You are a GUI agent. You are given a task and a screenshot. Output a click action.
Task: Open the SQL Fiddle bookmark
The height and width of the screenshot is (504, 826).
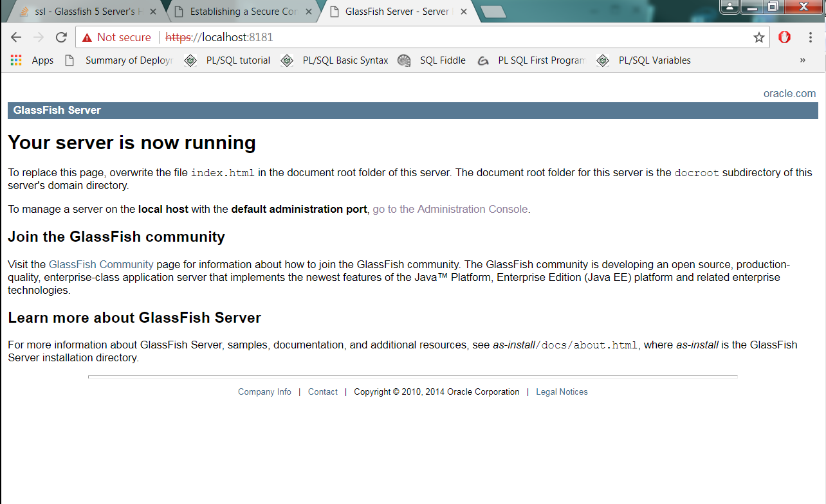pos(443,60)
